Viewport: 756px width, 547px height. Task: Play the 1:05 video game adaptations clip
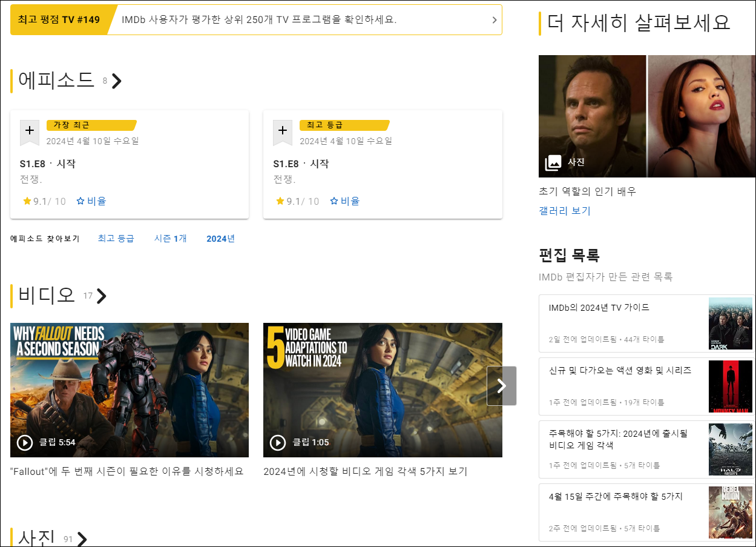[278, 443]
